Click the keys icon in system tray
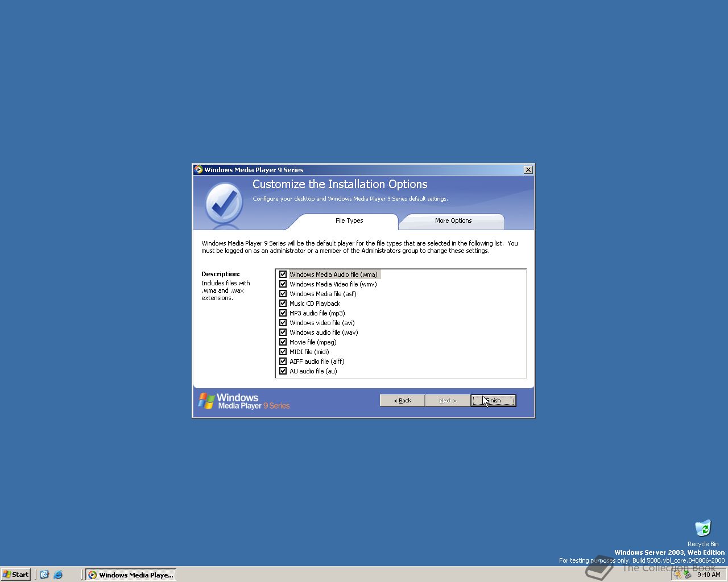The width and height of the screenshot is (728, 582). [678, 575]
